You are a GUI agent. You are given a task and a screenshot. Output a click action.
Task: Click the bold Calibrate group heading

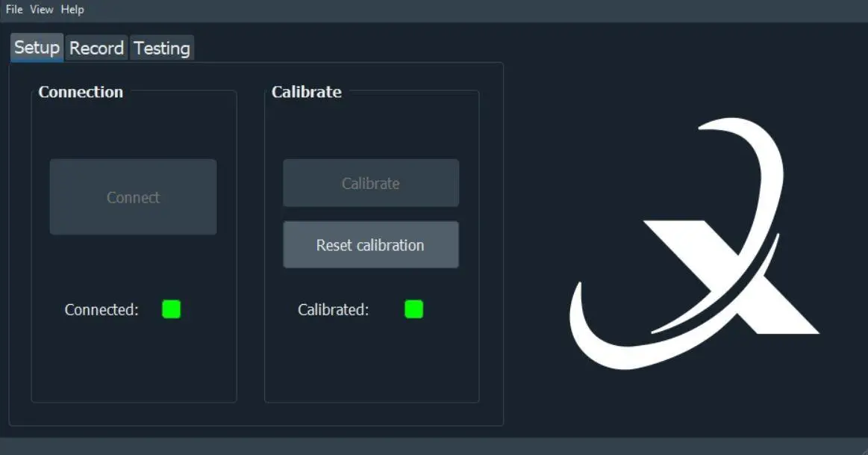pyautogui.click(x=307, y=92)
